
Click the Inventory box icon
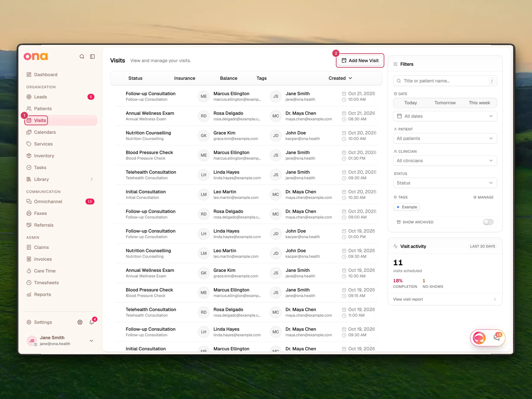point(29,156)
